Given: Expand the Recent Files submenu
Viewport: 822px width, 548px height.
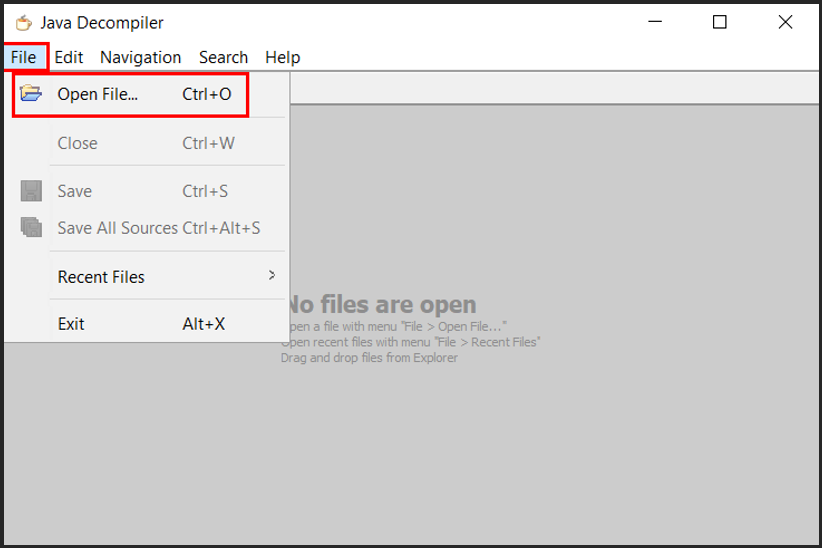Looking at the screenshot, I should pyautogui.click(x=148, y=277).
